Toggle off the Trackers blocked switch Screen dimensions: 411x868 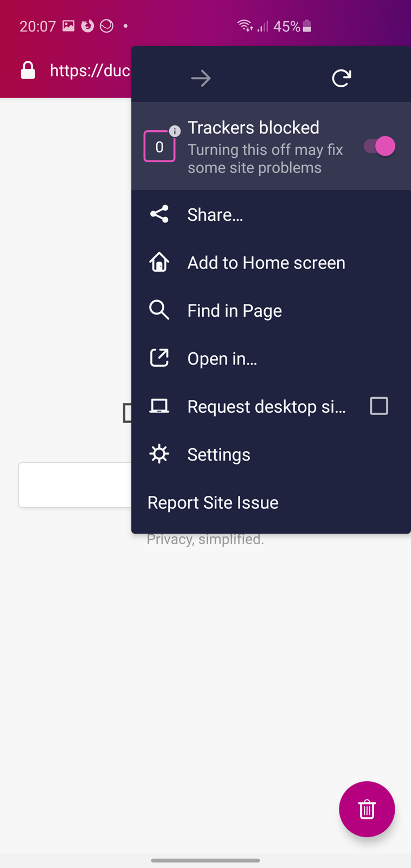click(x=380, y=146)
